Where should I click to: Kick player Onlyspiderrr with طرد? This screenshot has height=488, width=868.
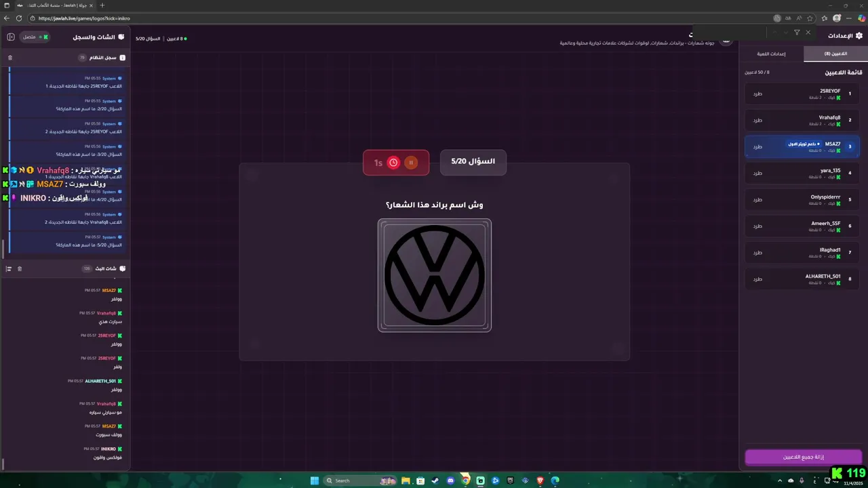click(757, 199)
